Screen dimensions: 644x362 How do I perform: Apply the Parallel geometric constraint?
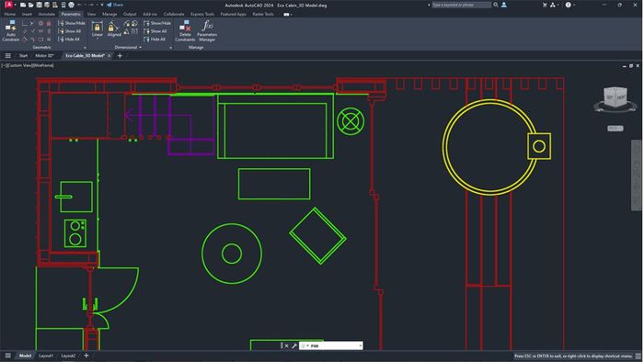[x=25, y=31]
